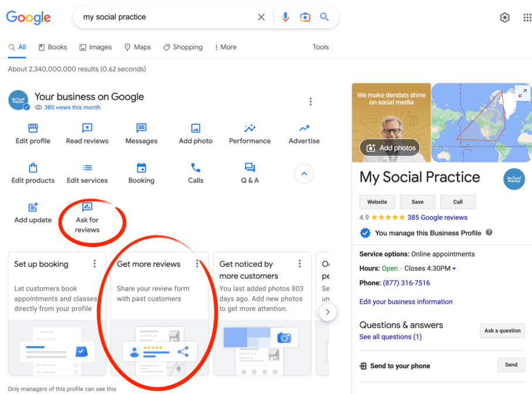Click the blue search magnifier

[x=325, y=17]
